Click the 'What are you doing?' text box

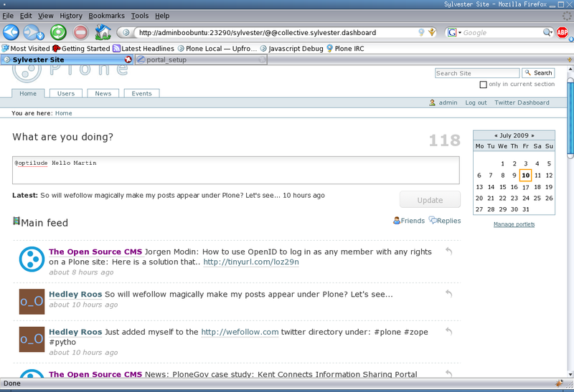[x=235, y=170]
